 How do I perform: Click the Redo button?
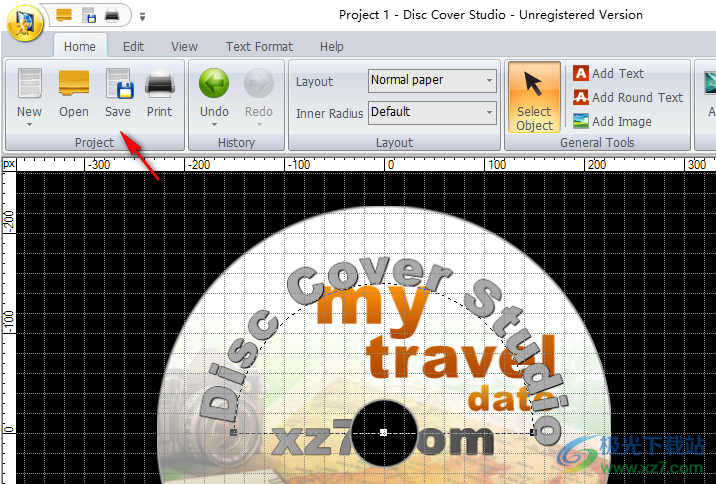[259, 94]
